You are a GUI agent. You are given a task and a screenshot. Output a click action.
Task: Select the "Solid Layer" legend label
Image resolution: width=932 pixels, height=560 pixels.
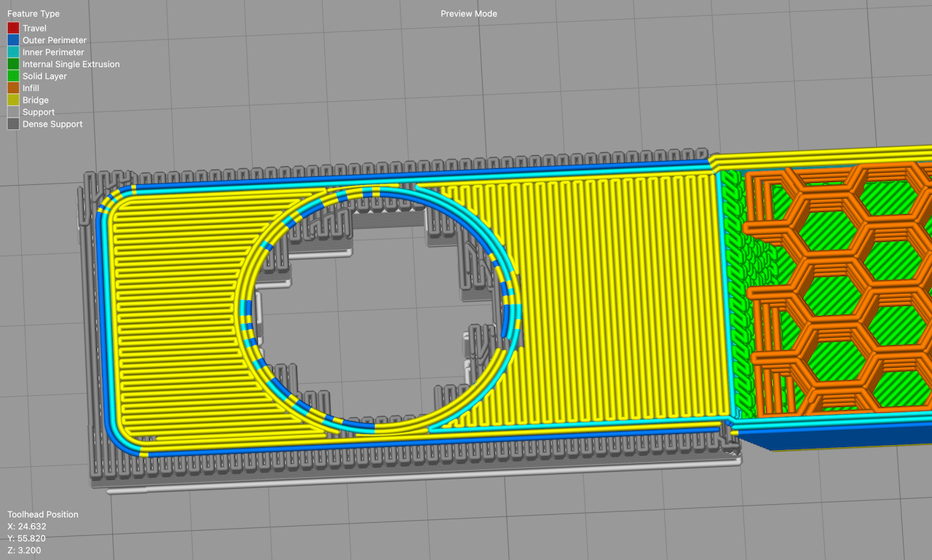[44, 76]
